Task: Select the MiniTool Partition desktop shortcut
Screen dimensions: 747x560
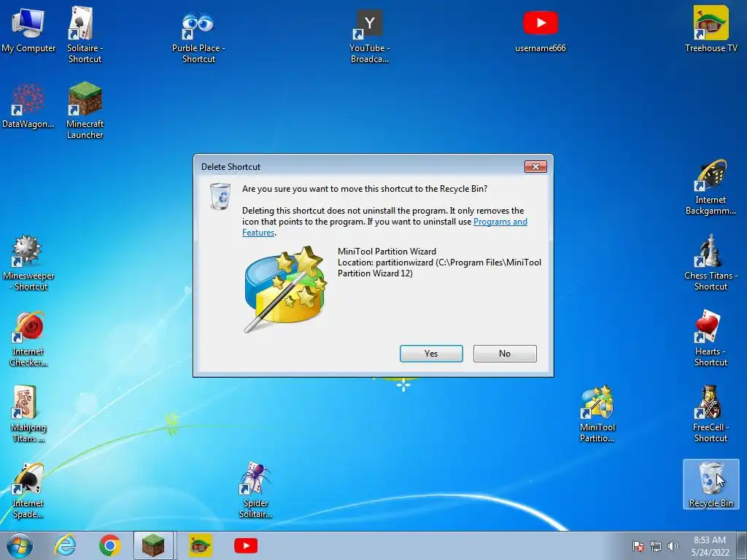Action: click(x=597, y=414)
